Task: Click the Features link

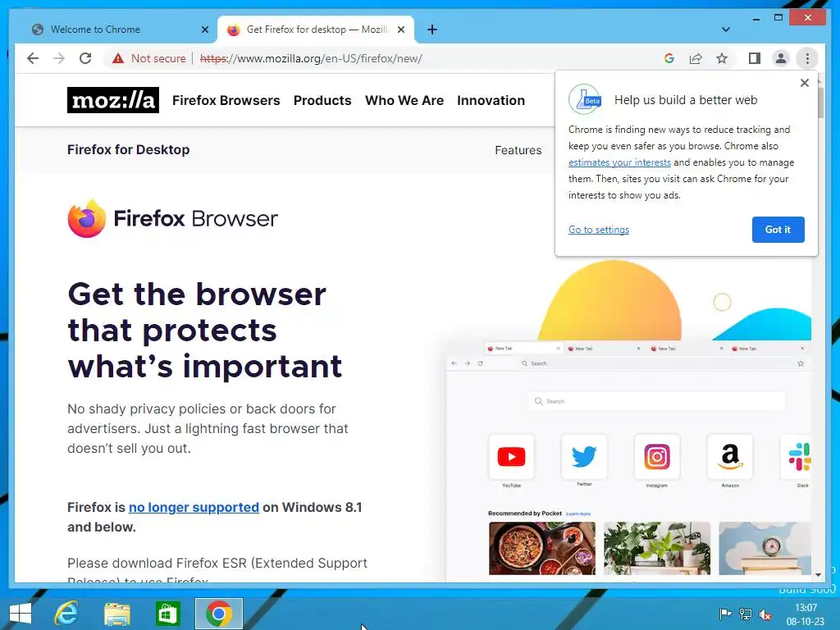Action: click(518, 150)
